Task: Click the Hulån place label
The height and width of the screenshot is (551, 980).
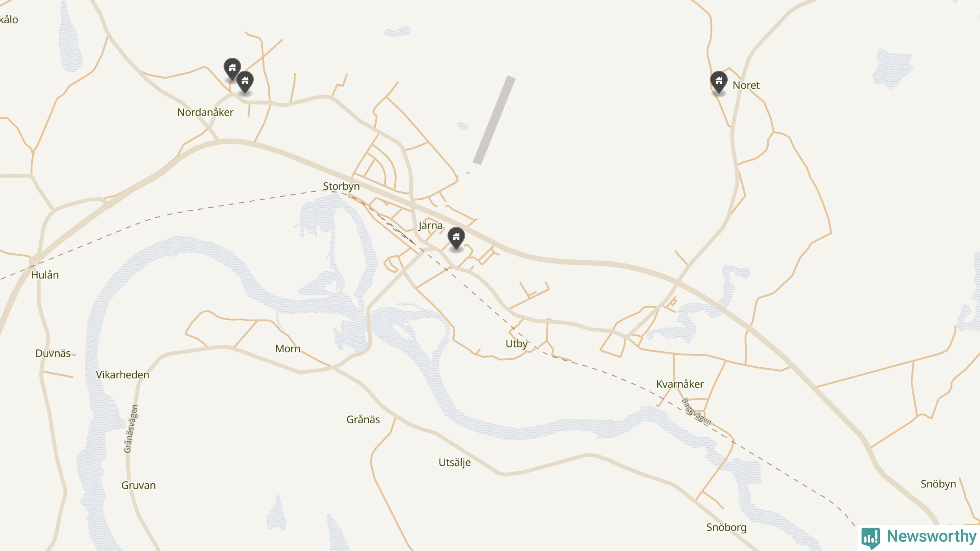Action: pyautogui.click(x=45, y=275)
